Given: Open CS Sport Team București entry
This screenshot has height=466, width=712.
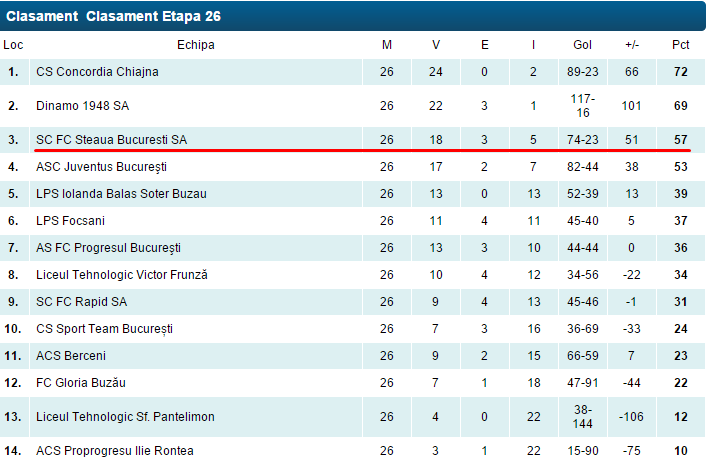Looking at the screenshot, I should [x=104, y=329].
